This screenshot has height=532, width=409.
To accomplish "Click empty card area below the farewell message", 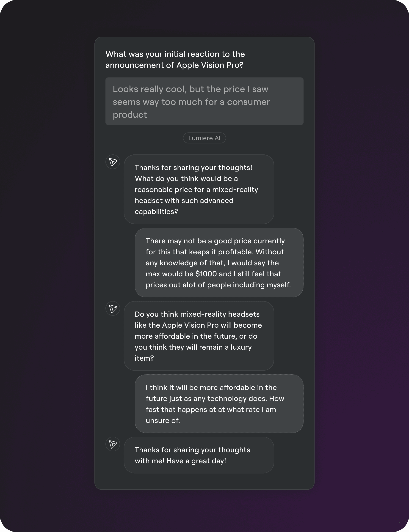I will coord(204,481).
